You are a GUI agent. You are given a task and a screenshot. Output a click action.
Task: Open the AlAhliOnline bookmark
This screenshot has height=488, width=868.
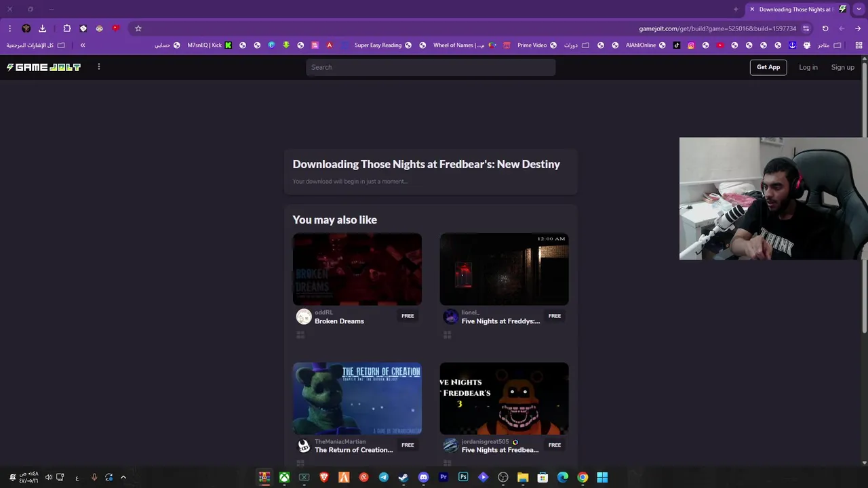pos(646,45)
